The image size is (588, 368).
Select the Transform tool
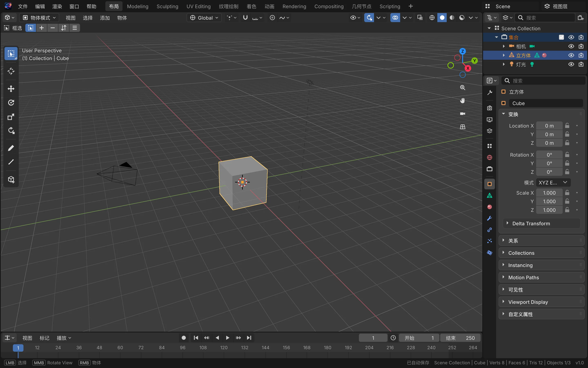click(x=11, y=131)
